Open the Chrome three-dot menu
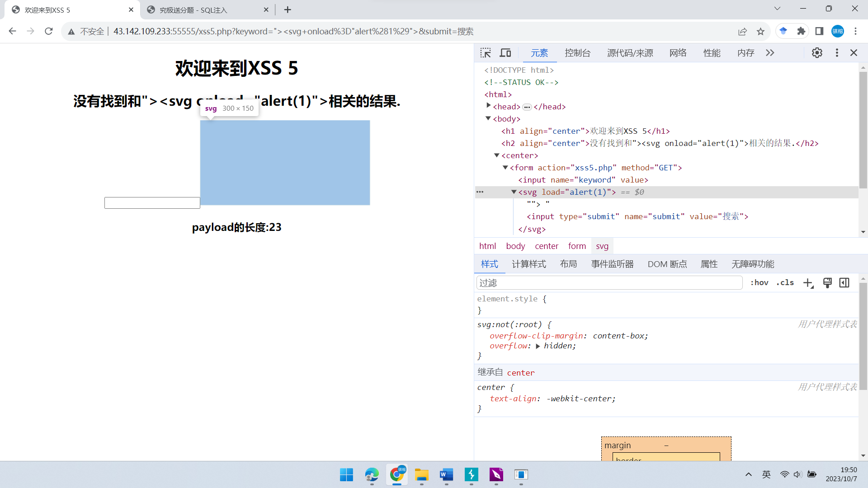The width and height of the screenshot is (868, 488). [855, 31]
